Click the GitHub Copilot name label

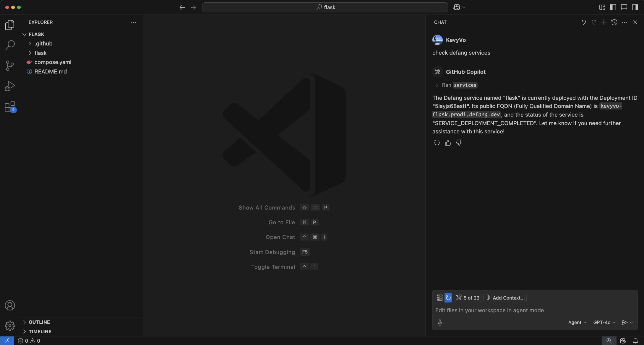[466, 72]
